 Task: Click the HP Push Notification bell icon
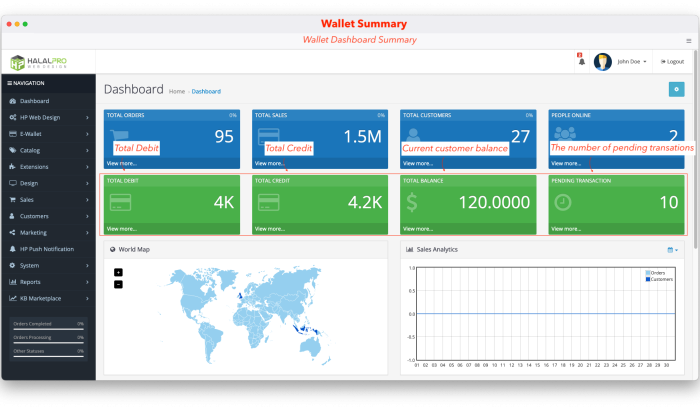[12, 249]
